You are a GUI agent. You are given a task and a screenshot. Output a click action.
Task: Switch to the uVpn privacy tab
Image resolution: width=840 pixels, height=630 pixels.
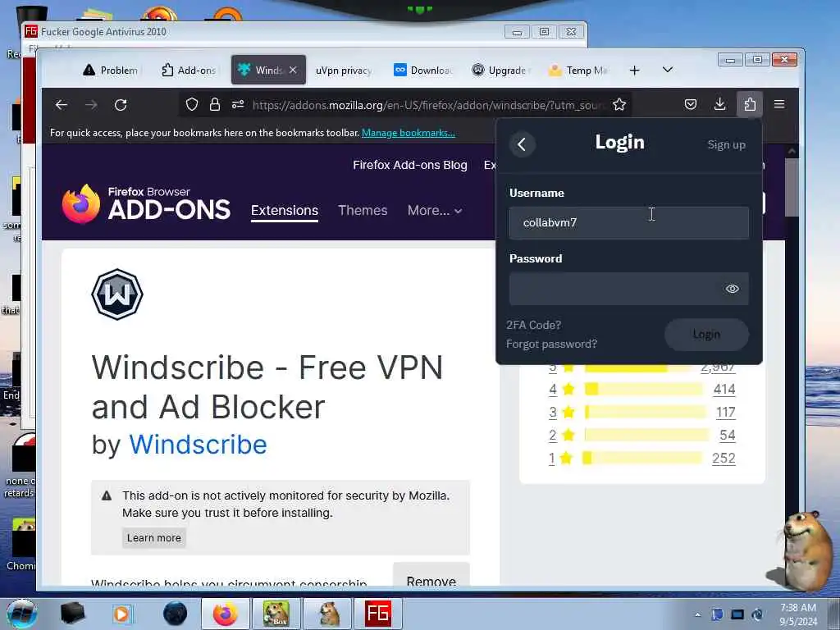click(344, 71)
